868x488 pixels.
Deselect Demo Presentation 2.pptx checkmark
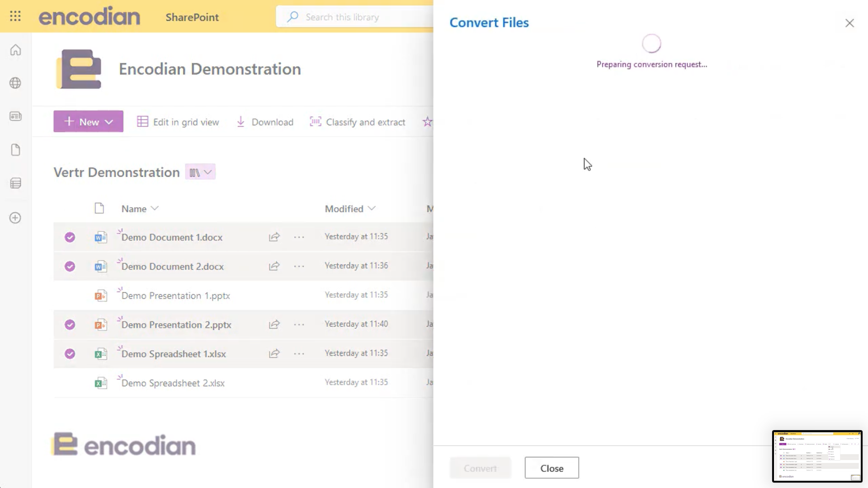(70, 324)
